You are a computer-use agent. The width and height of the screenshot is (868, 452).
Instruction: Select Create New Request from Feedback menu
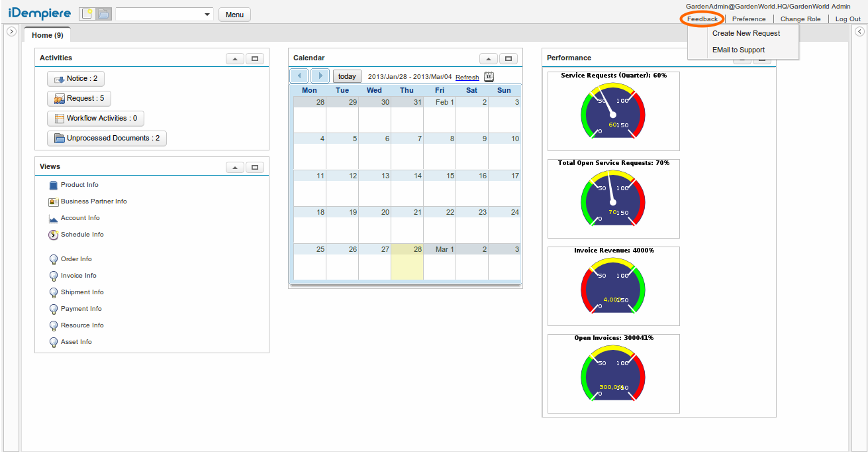[x=746, y=33]
